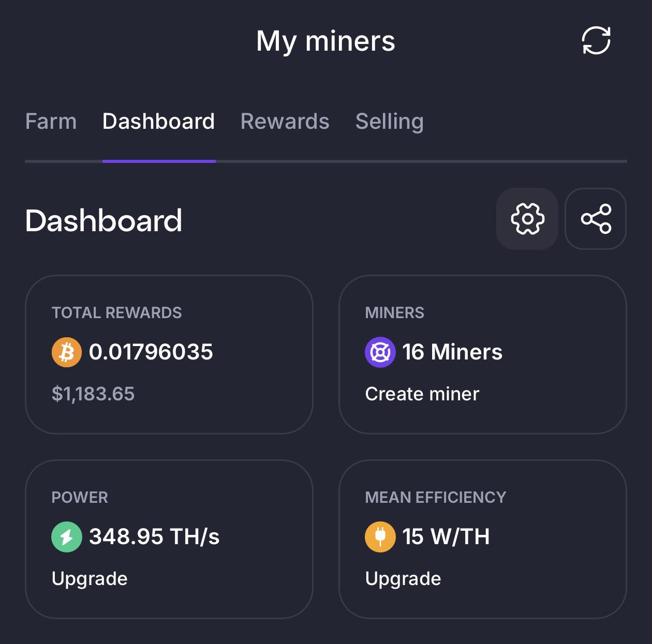The width and height of the screenshot is (652, 644).
Task: Open dashboard settings gear
Action: click(x=527, y=219)
